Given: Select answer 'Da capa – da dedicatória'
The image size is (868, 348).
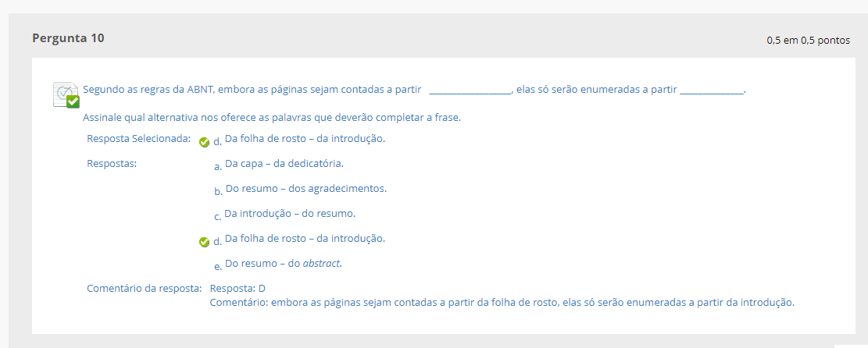Looking at the screenshot, I should 284,164.
